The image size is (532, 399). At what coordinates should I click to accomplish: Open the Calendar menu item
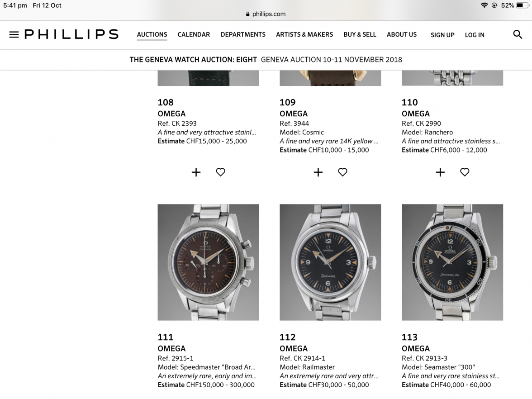[194, 34]
